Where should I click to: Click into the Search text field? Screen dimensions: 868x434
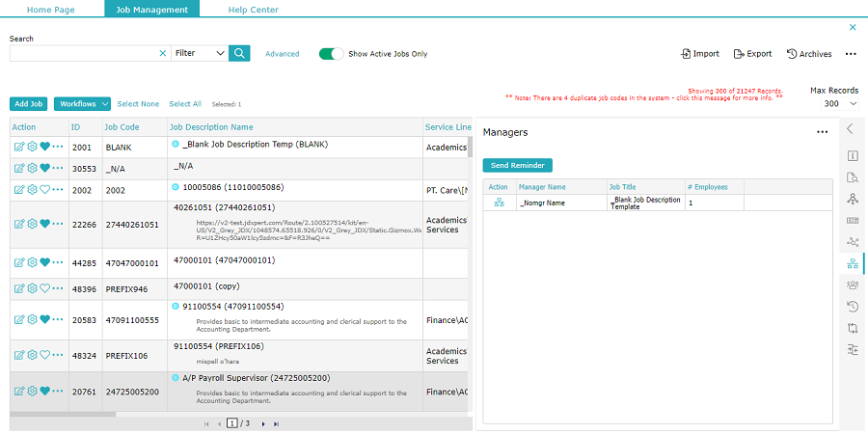coord(82,54)
